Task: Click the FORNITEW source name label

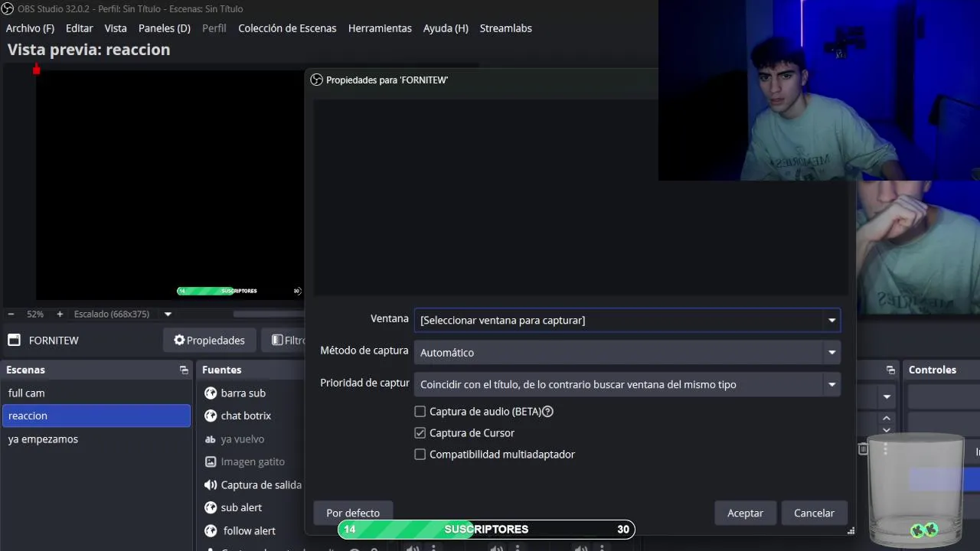Action: 54,341
